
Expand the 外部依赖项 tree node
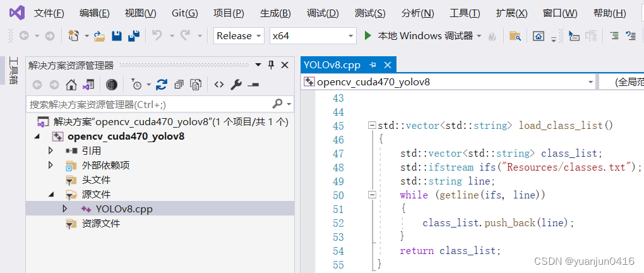tap(51, 165)
